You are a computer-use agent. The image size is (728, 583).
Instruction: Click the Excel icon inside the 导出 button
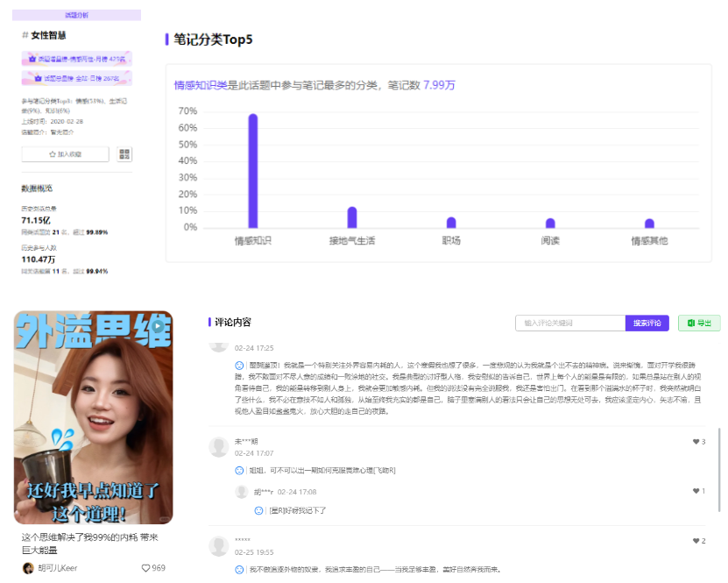tap(691, 324)
